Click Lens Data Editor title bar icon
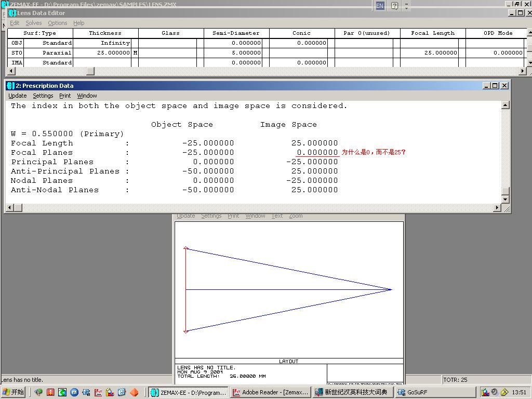The height and width of the screenshot is (399, 532). 12,13
